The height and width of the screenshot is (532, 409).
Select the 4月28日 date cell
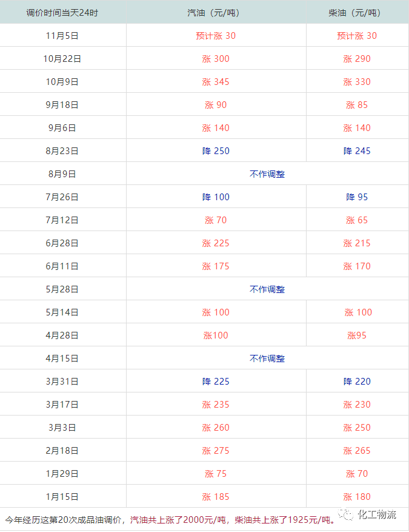point(62,335)
